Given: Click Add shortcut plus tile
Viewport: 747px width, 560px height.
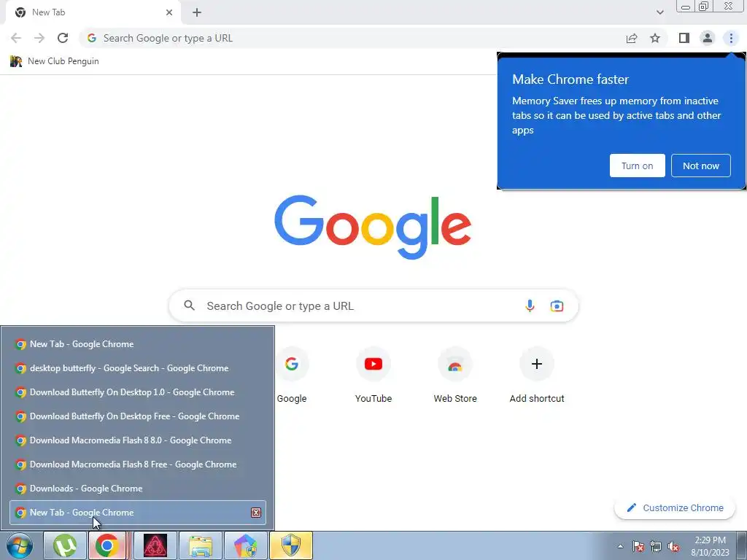Looking at the screenshot, I should [x=537, y=375].
